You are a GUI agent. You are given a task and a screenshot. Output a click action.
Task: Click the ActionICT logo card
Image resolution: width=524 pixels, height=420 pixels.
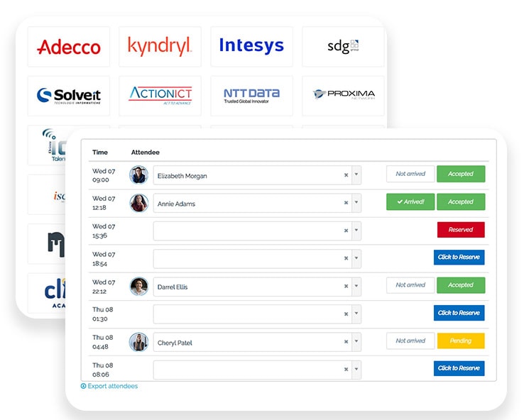[160, 96]
